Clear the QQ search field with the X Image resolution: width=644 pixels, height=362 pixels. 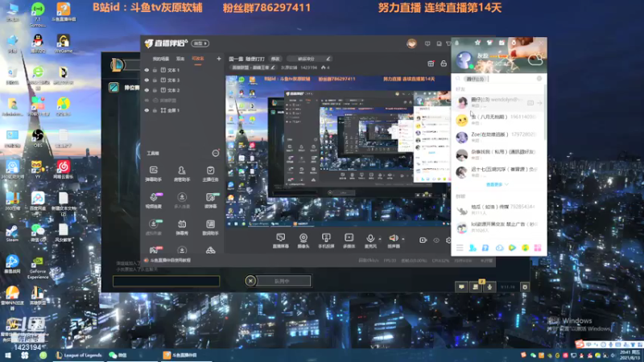point(539,78)
